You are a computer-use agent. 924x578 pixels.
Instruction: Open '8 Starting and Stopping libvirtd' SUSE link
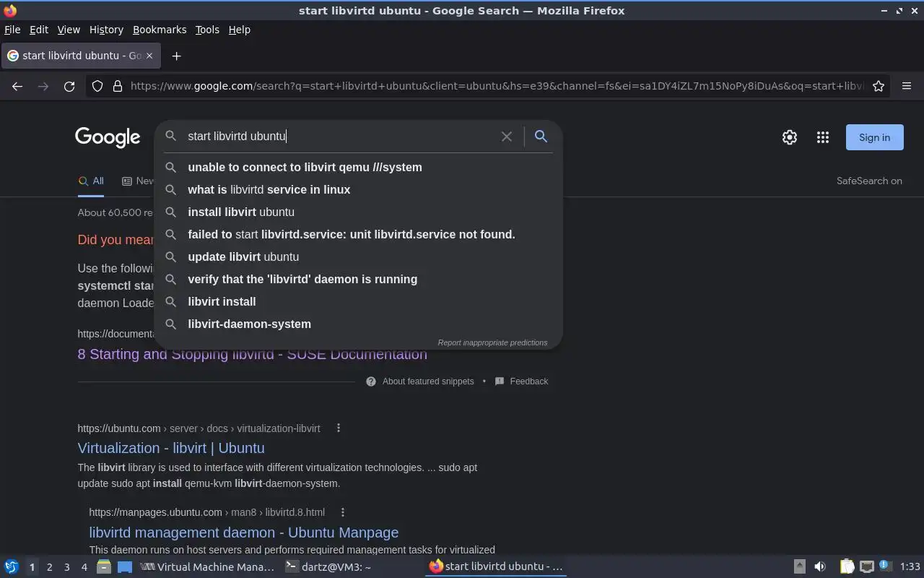coord(252,354)
